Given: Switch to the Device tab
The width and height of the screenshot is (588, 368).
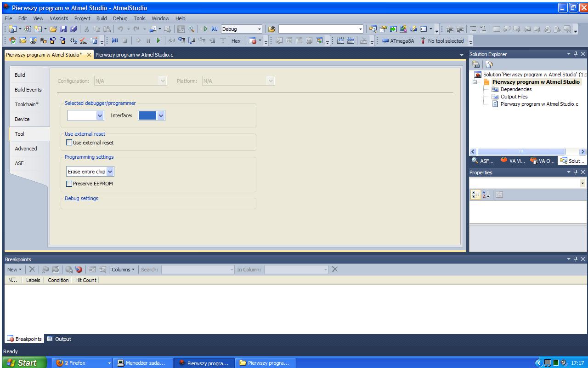Looking at the screenshot, I should point(29,119).
